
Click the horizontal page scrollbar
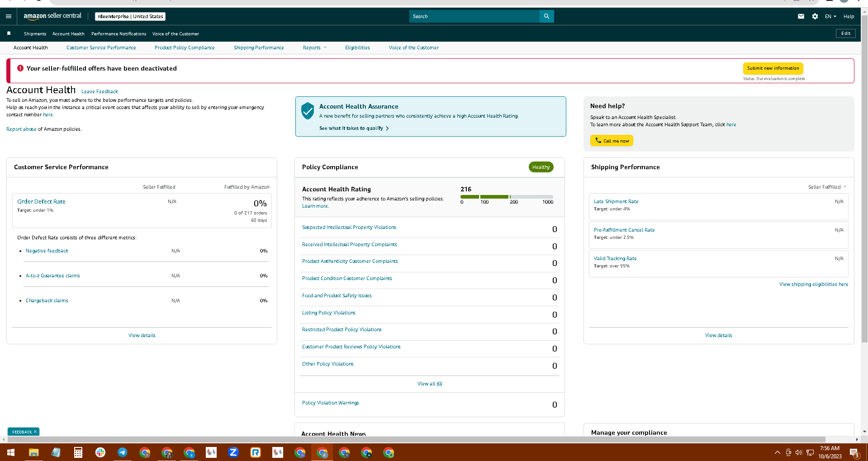tap(416, 439)
